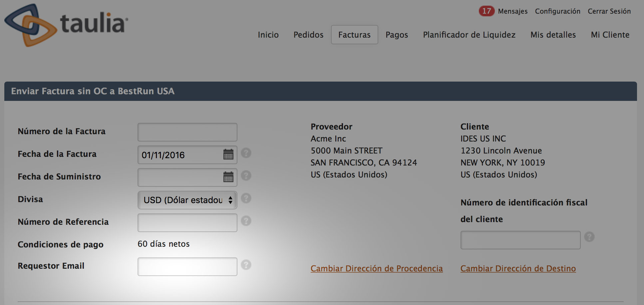
Task: Click the 'Condiciones de pago' label
Action: 61,245
